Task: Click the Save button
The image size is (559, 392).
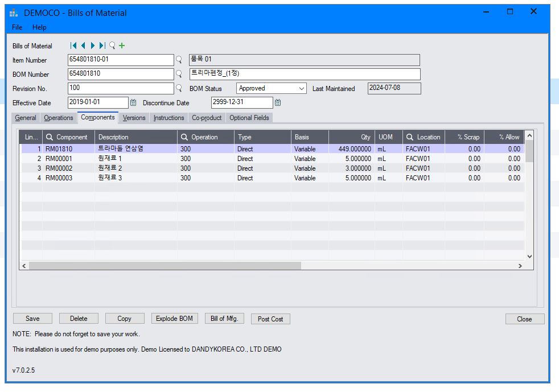Action: tap(32, 319)
